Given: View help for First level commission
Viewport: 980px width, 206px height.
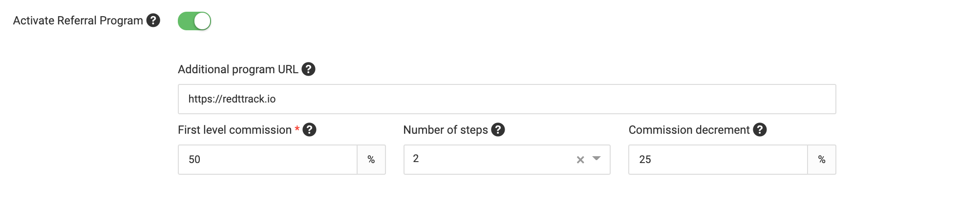Looking at the screenshot, I should click(x=309, y=130).
